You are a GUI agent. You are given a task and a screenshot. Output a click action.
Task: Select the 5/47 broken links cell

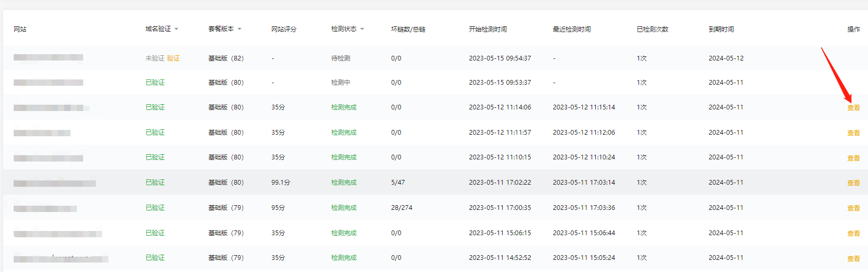398,183
